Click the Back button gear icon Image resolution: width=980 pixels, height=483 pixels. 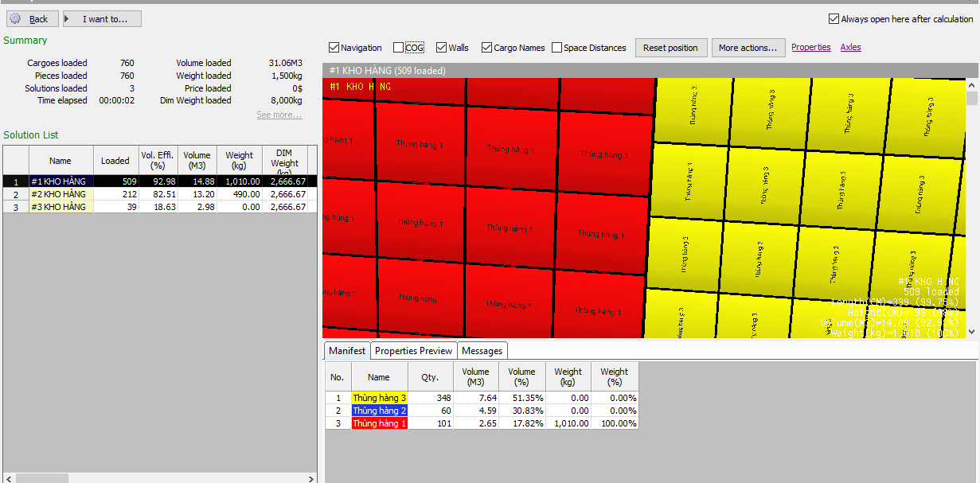pos(15,18)
